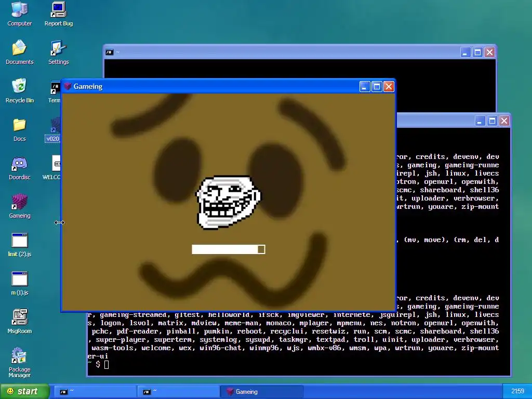Select the limit (2).js file icon
Screen dimensions: 532x399
[19, 244]
